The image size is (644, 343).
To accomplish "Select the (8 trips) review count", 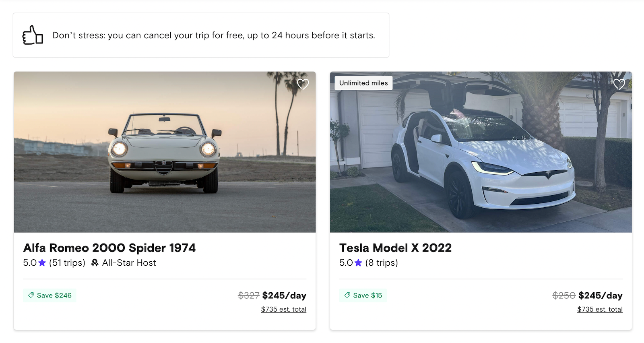I will [x=381, y=263].
